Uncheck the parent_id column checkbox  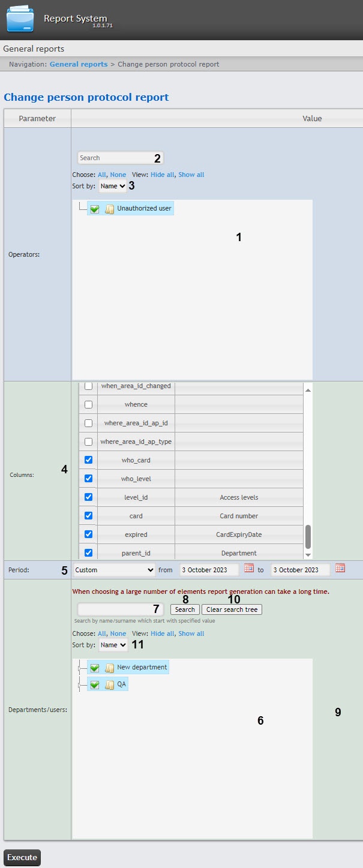tap(88, 553)
